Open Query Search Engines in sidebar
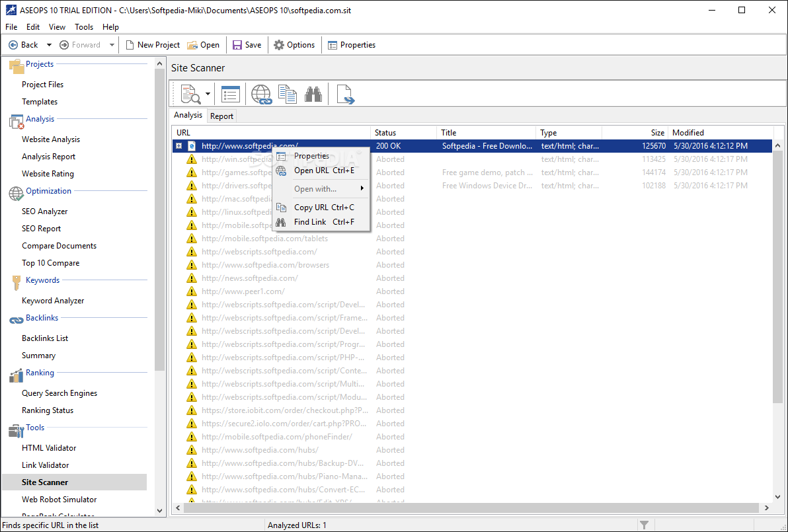The height and width of the screenshot is (532, 788). pos(59,393)
